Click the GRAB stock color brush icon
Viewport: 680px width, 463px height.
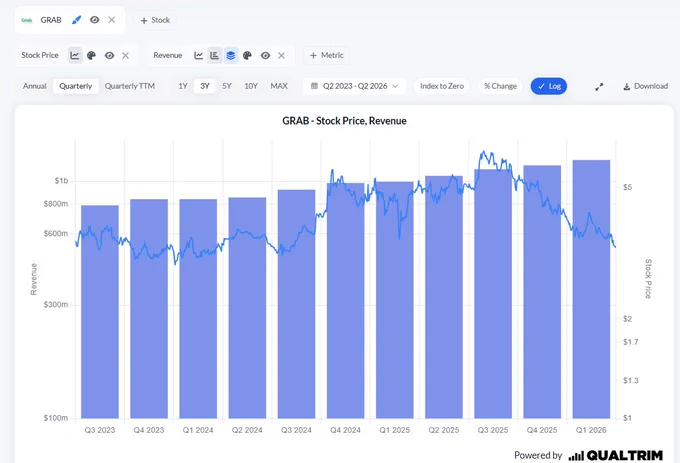76,20
